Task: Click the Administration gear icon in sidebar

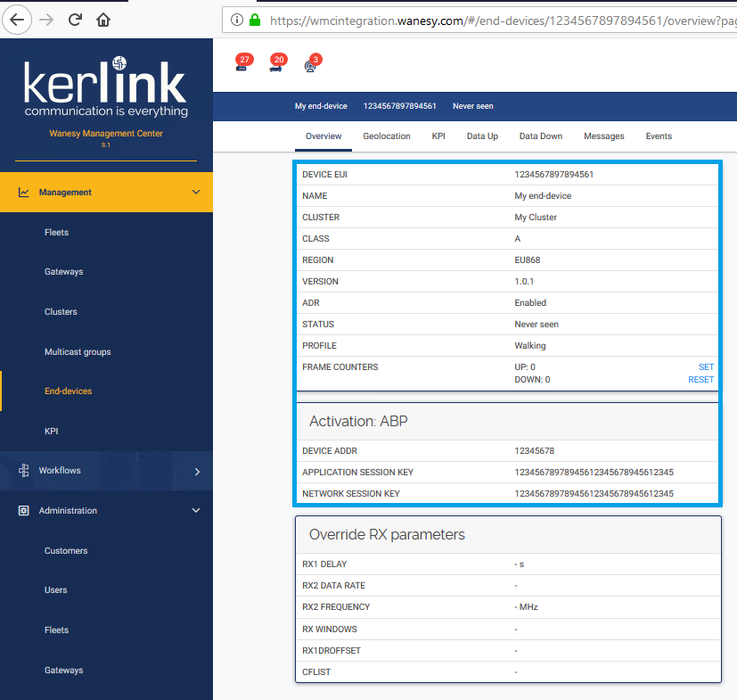Action: point(24,511)
